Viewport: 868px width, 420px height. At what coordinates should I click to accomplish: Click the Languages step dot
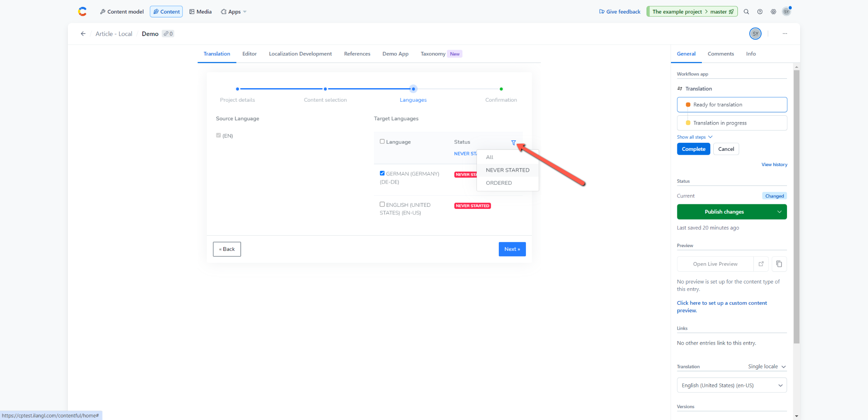click(x=413, y=89)
